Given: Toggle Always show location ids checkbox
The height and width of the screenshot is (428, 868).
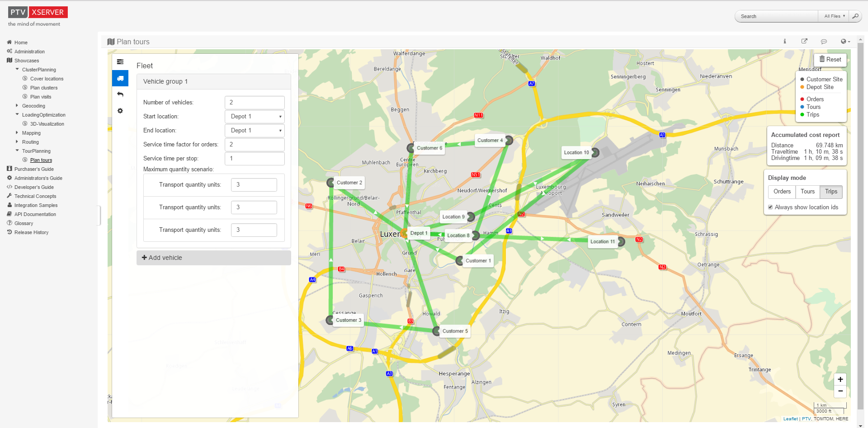Looking at the screenshot, I should (x=770, y=207).
